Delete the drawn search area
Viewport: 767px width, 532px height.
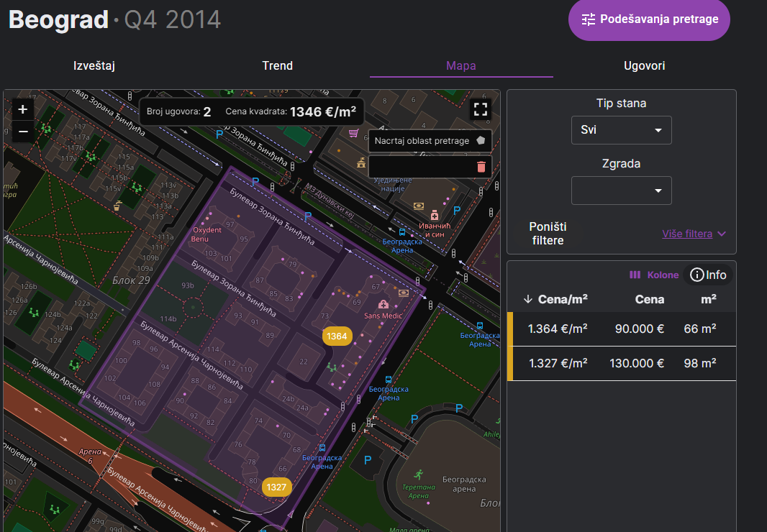(x=481, y=167)
